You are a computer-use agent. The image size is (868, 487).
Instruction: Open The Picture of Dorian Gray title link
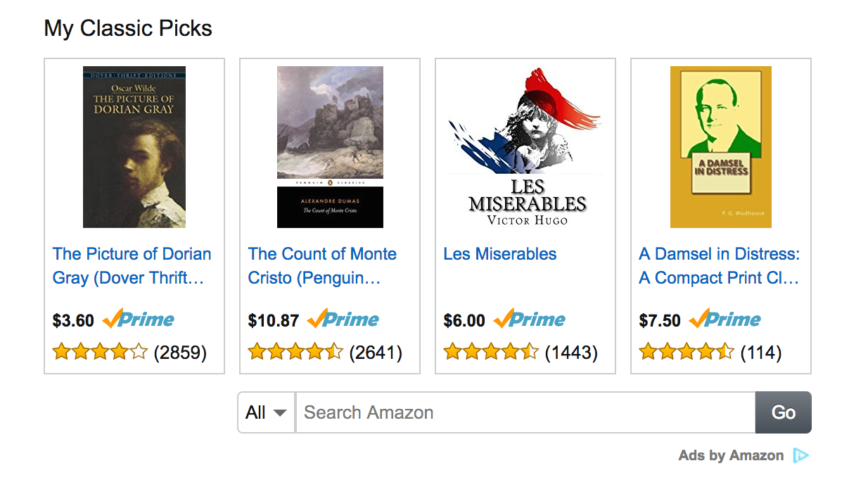132,266
